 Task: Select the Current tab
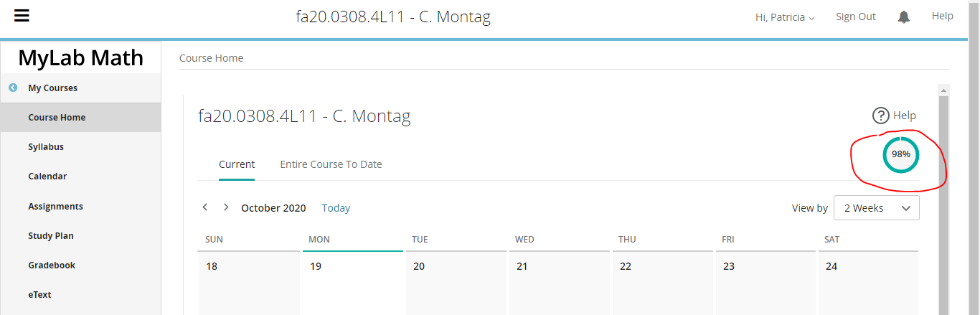coord(237,164)
